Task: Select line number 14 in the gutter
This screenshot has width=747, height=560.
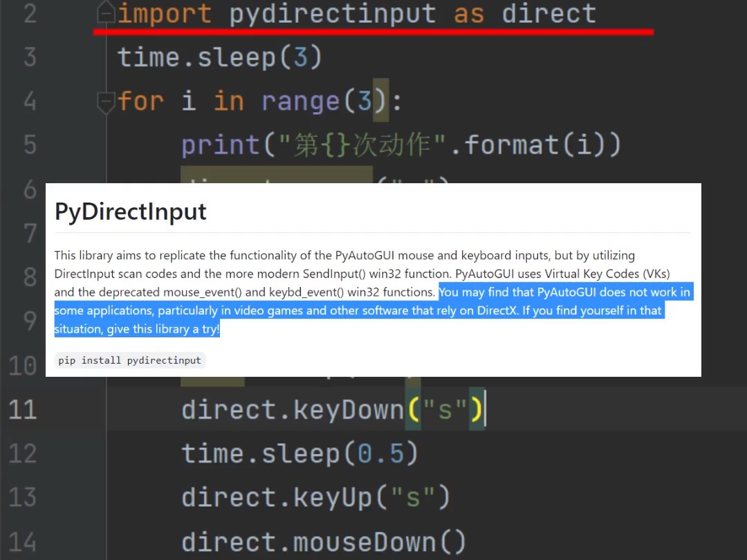Action: [22, 542]
